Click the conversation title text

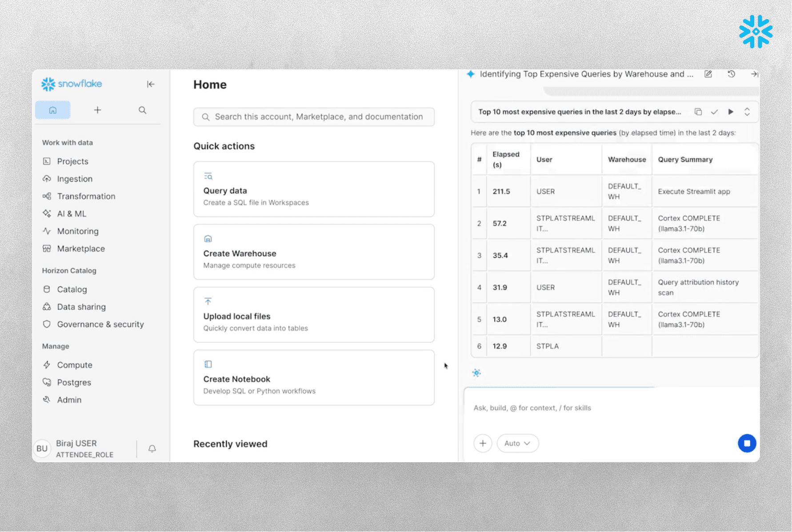586,74
